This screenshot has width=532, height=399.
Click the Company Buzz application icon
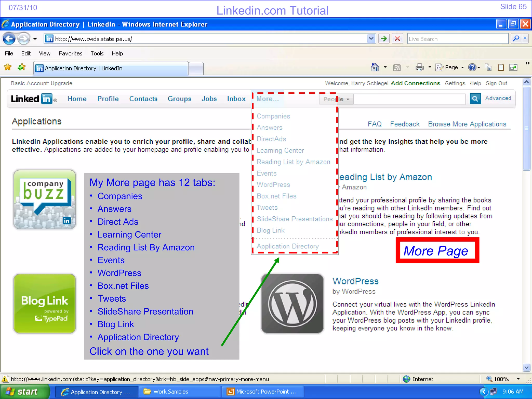[x=45, y=199]
